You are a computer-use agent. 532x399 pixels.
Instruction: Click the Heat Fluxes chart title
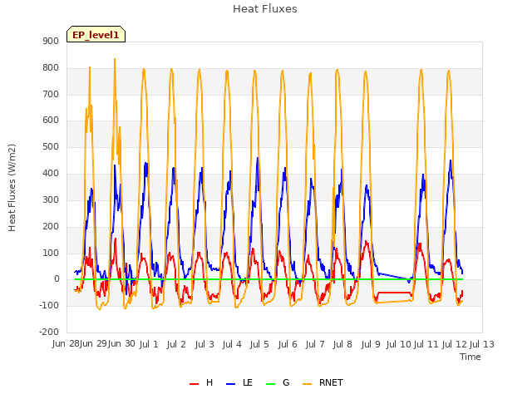click(265, 9)
